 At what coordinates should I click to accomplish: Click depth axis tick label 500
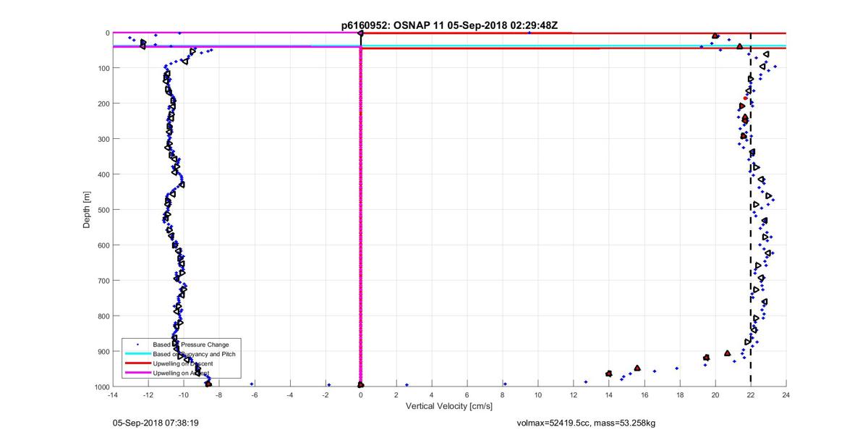pos(103,210)
